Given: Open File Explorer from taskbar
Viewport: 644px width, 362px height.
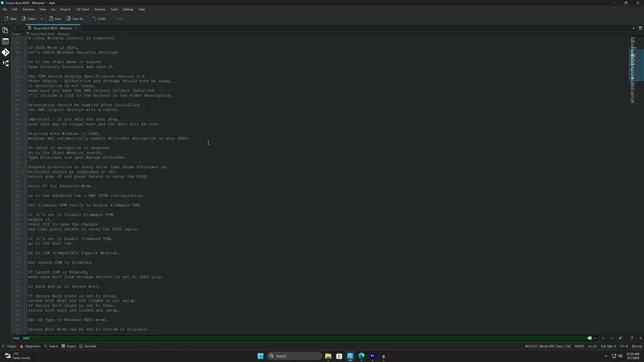Looking at the screenshot, I should [x=328, y=356].
